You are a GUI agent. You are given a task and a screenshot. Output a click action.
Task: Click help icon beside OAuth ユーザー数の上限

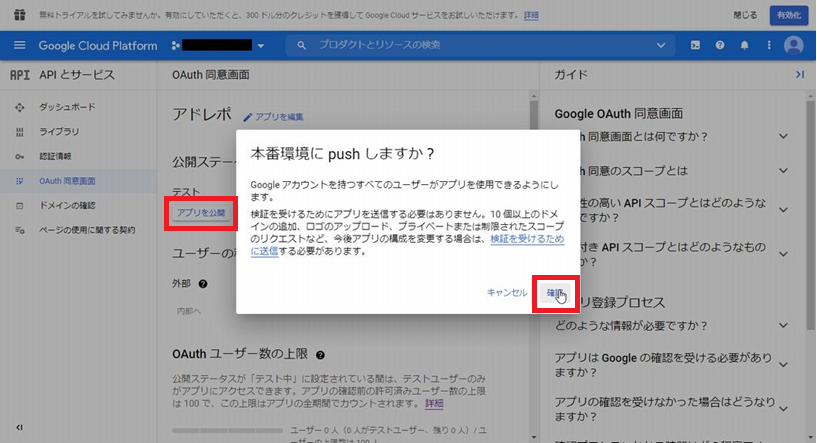click(x=320, y=355)
